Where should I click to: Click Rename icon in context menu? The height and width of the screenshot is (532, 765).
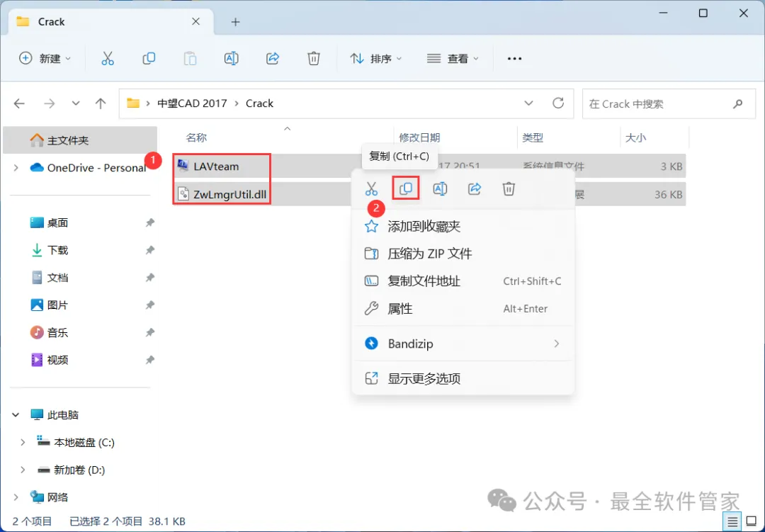440,189
